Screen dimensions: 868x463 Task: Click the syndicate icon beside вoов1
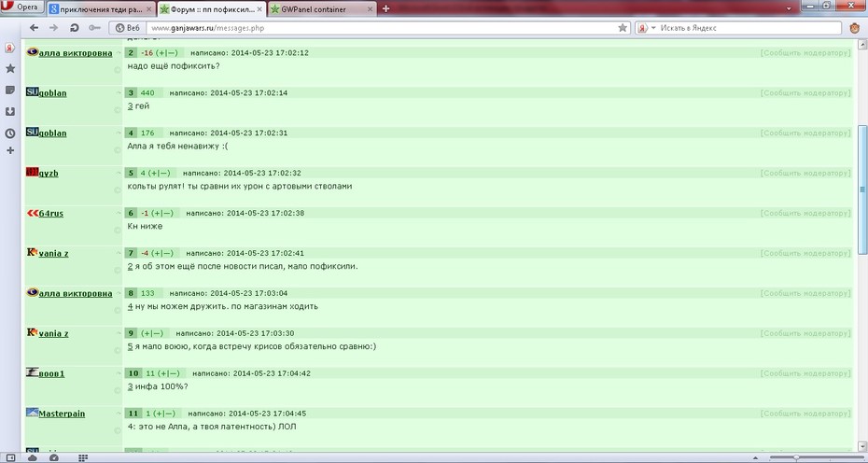coord(32,372)
